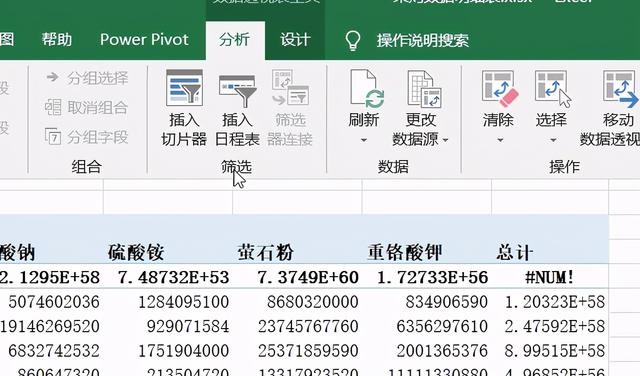Select the cell with value 19146269520
Image resolution: width=640 pixels, height=376 pixels.
coord(51,327)
